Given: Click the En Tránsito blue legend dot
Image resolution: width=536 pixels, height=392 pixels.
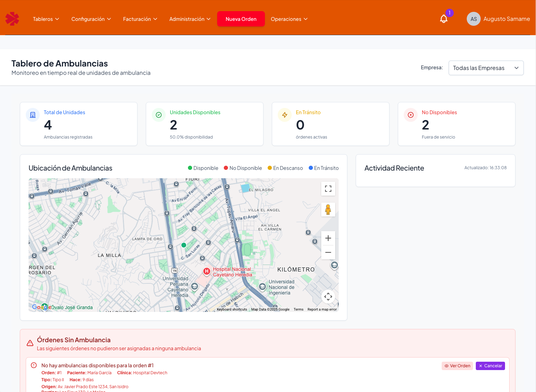Looking at the screenshot, I should tap(311, 168).
